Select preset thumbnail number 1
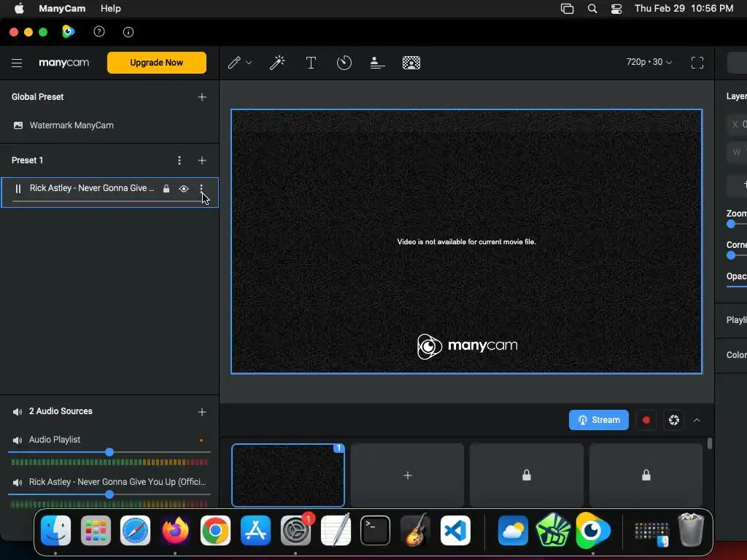This screenshot has height=560, width=747. [288, 475]
